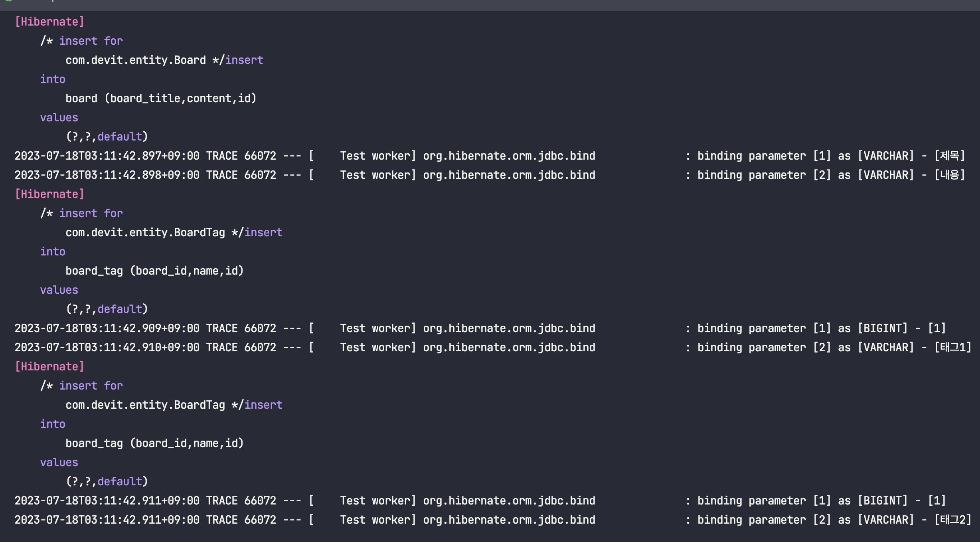Click the [태그1] bound parameter value
The height and width of the screenshot is (542, 980).
(952, 347)
